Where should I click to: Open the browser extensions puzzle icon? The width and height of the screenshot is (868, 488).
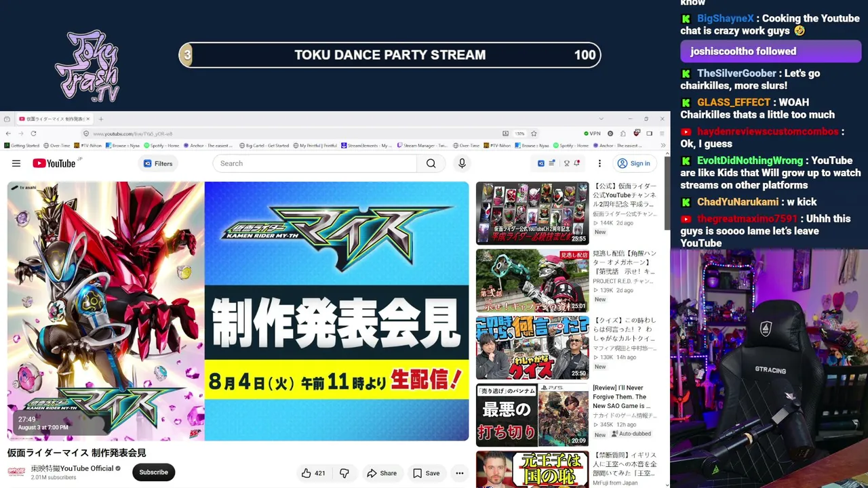[623, 134]
